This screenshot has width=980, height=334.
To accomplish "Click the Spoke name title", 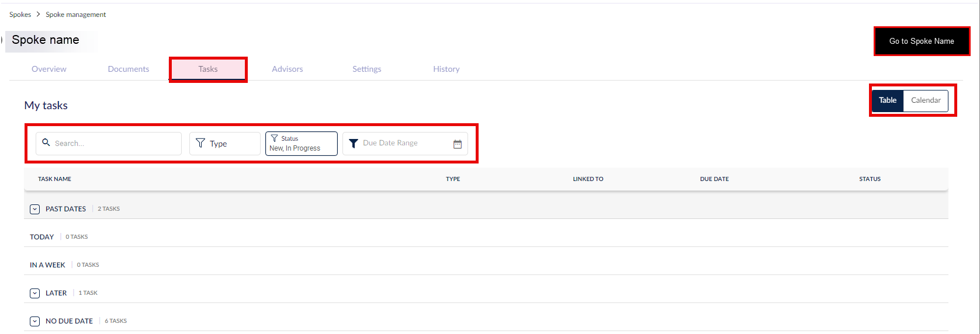I will [46, 40].
